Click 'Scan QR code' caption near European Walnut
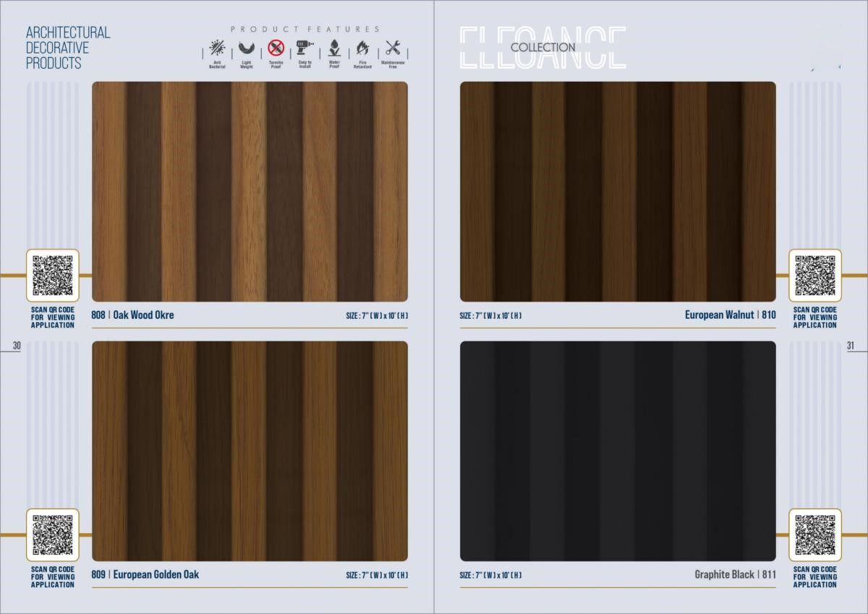The image size is (868, 614). point(815,317)
